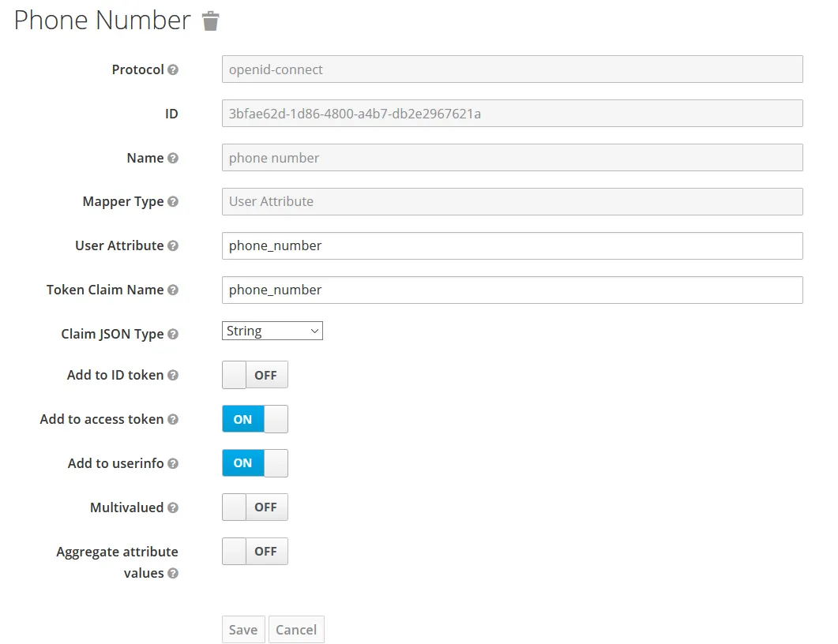838x644 pixels.
Task: Click User Attribute help icon
Action: 173,245
